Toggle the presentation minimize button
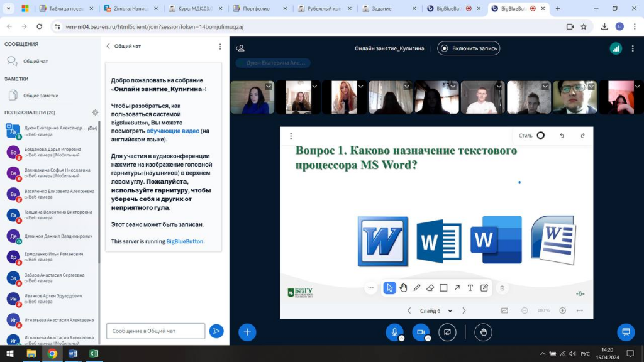 tap(626, 332)
